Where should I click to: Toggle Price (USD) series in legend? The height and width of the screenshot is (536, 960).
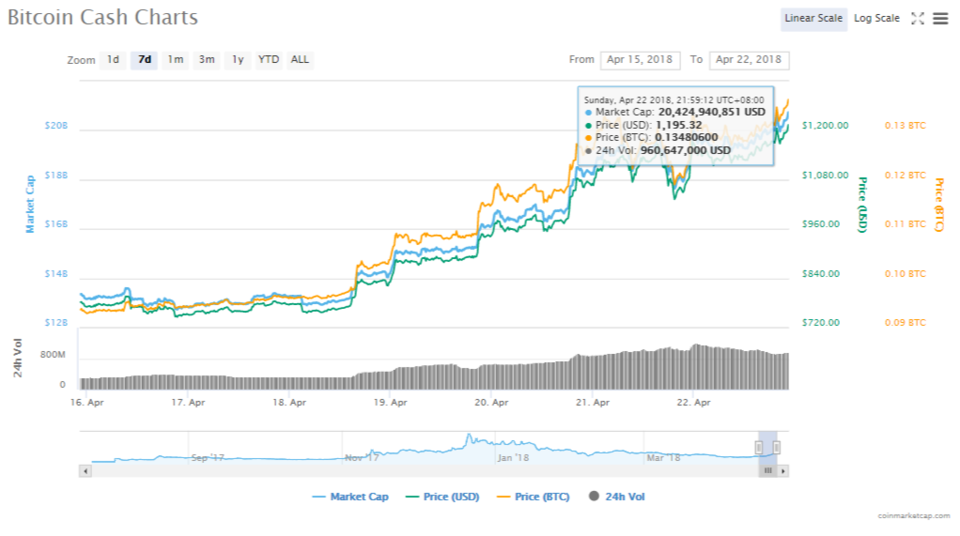(443, 497)
